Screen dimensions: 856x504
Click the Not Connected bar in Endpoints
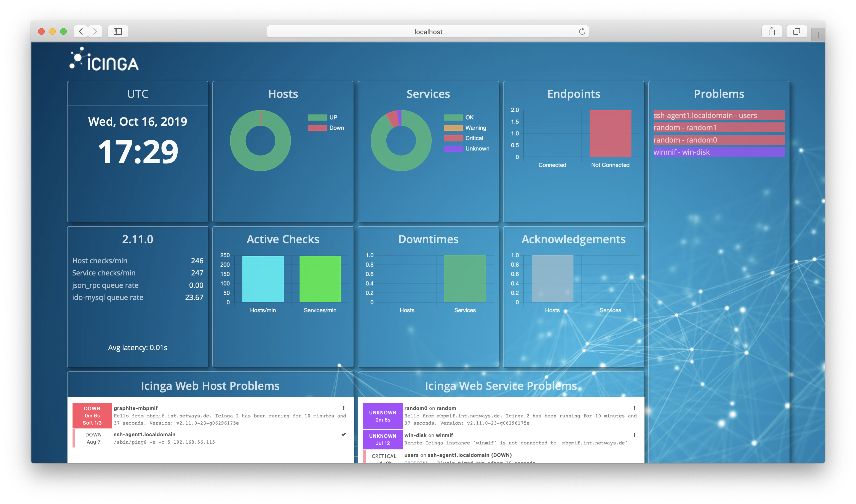click(x=610, y=133)
